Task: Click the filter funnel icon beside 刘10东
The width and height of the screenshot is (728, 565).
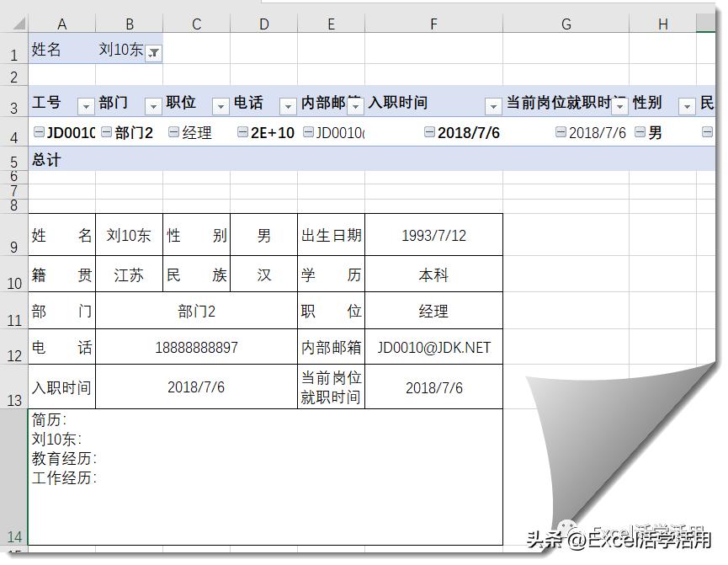Action: 153,52
